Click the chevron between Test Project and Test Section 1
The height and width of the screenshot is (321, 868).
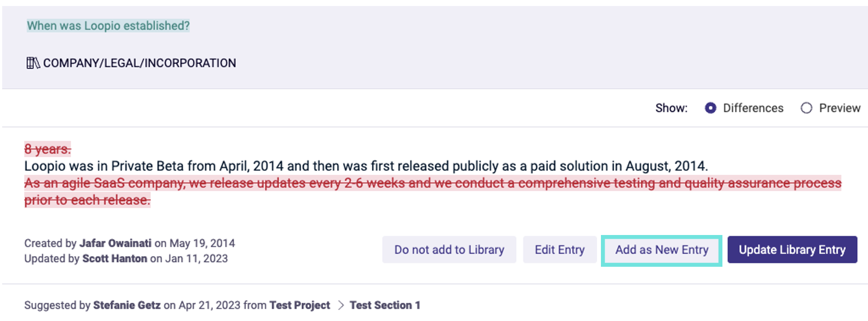point(340,305)
